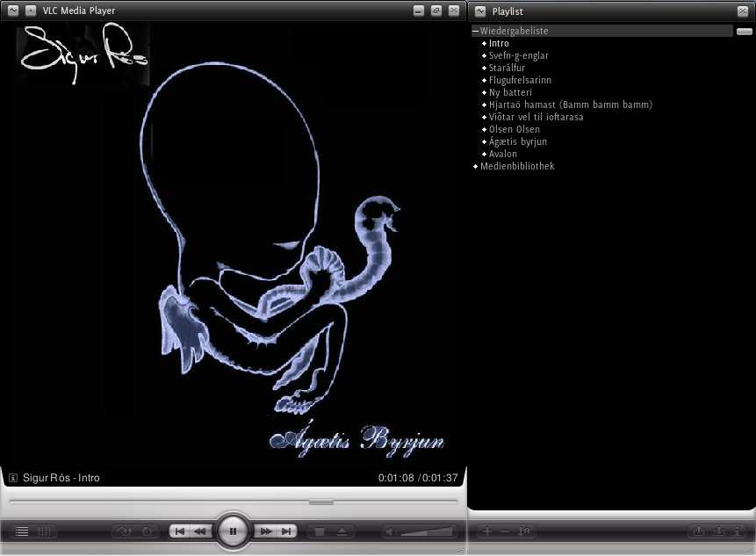Rewind the current track

[x=200, y=531]
